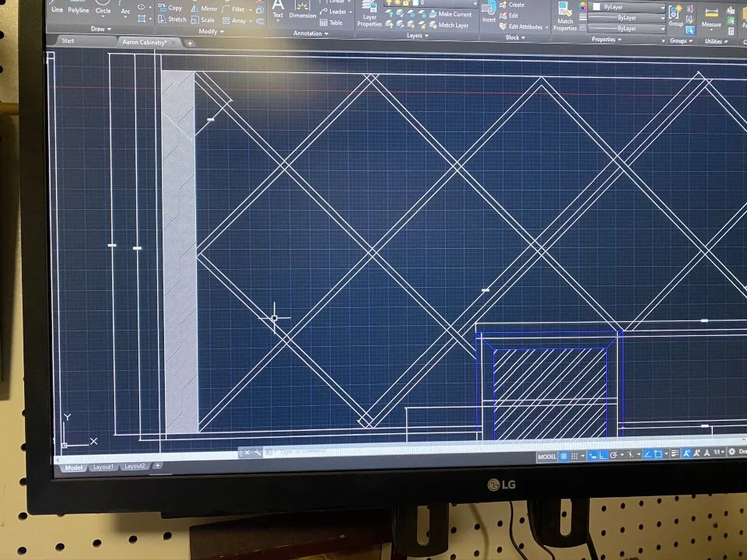Expand the Annotation panel
The height and width of the screenshot is (560, 747).
pyautogui.click(x=310, y=33)
